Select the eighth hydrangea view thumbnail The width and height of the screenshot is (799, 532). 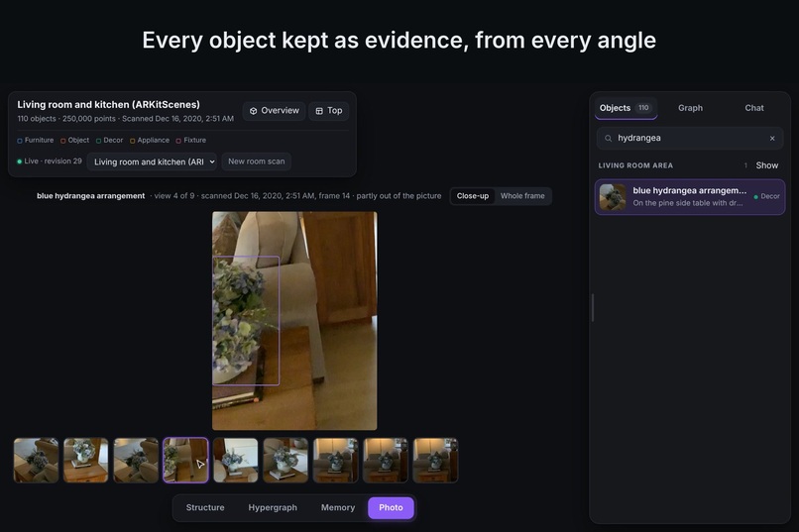[386, 461]
